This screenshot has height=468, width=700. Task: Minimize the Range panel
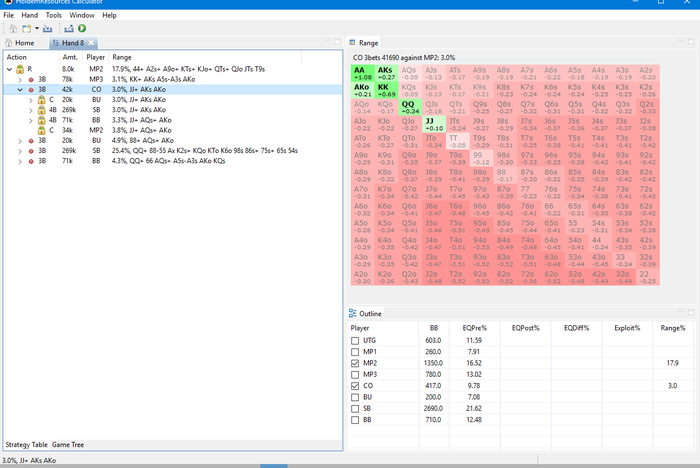click(681, 40)
